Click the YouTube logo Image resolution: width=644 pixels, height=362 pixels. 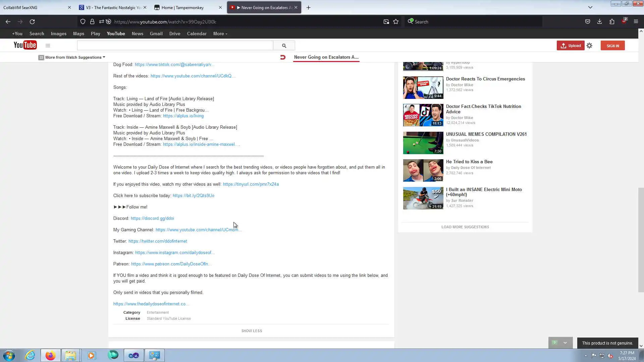coord(25,45)
